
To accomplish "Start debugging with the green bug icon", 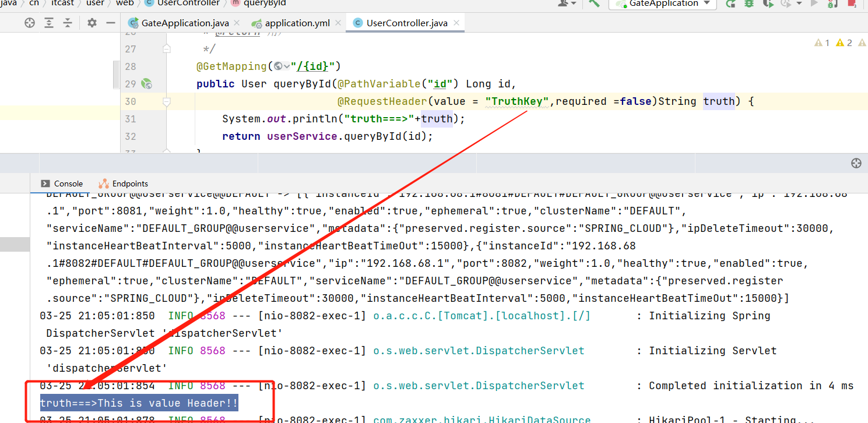I will pyautogui.click(x=749, y=3).
